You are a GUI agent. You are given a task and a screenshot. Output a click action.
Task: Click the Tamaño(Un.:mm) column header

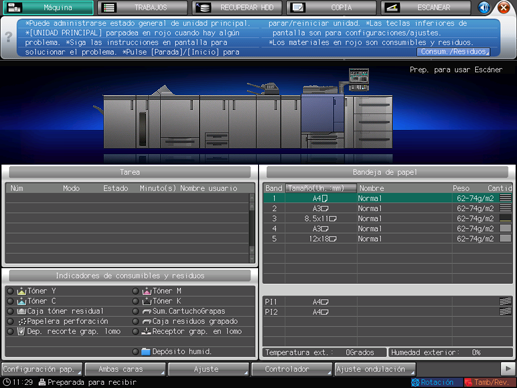[321, 188]
